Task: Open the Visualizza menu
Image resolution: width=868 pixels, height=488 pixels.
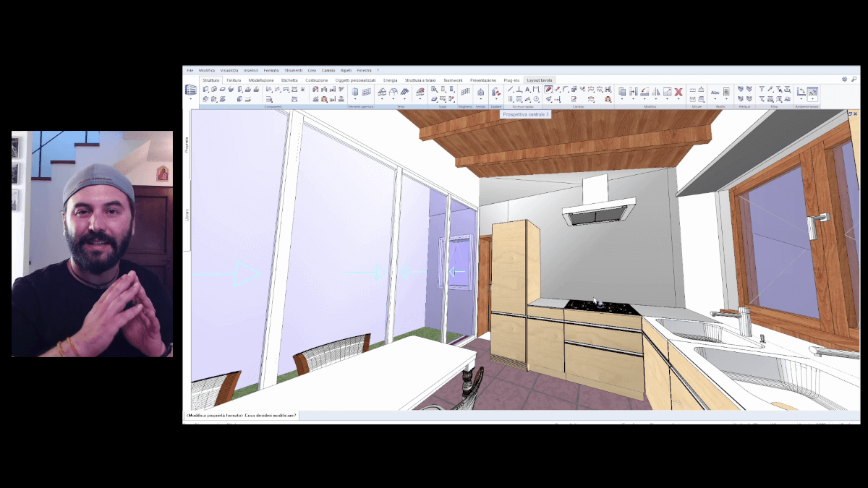Action: click(229, 70)
